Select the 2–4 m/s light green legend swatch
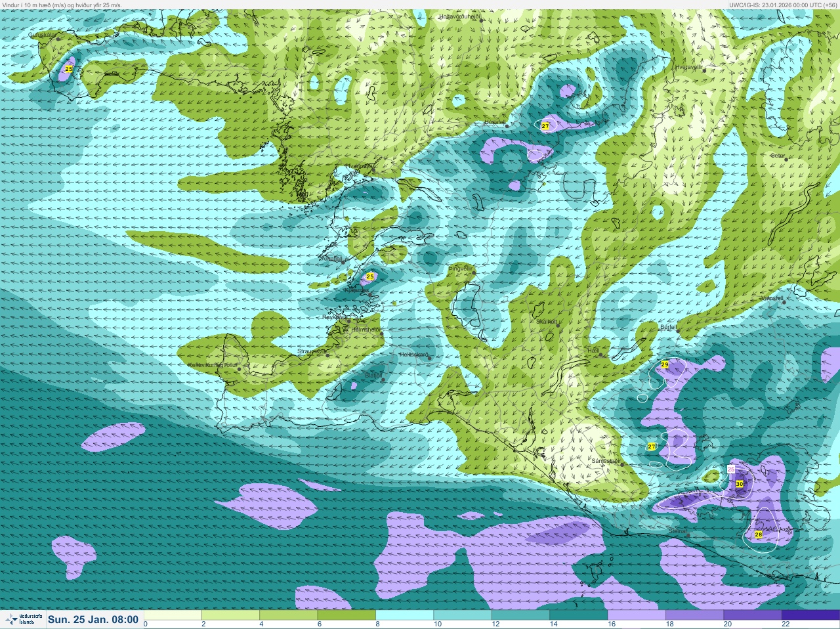840x629 pixels. [x=232, y=615]
